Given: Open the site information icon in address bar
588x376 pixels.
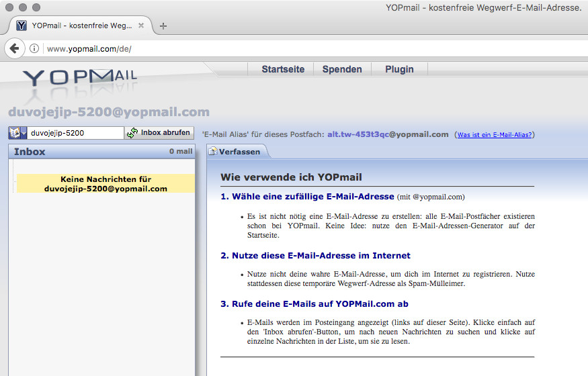Looking at the screenshot, I should pos(34,48).
